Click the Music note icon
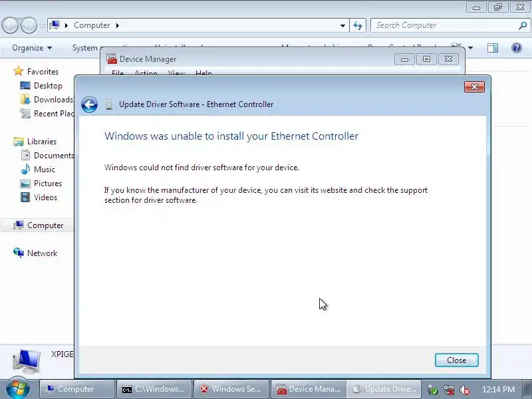 25,169
